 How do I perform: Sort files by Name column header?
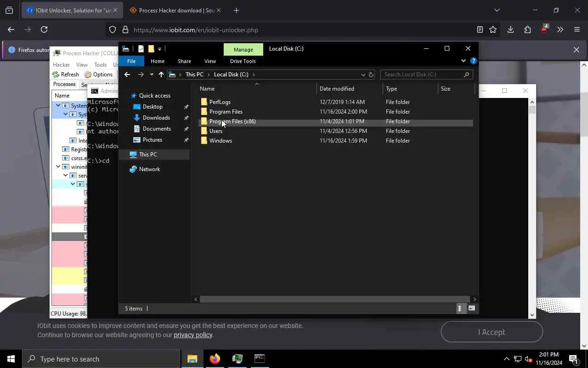[257, 89]
